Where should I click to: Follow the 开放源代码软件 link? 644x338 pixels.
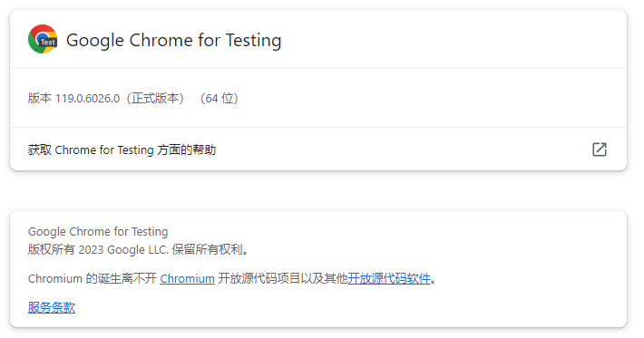pos(389,278)
